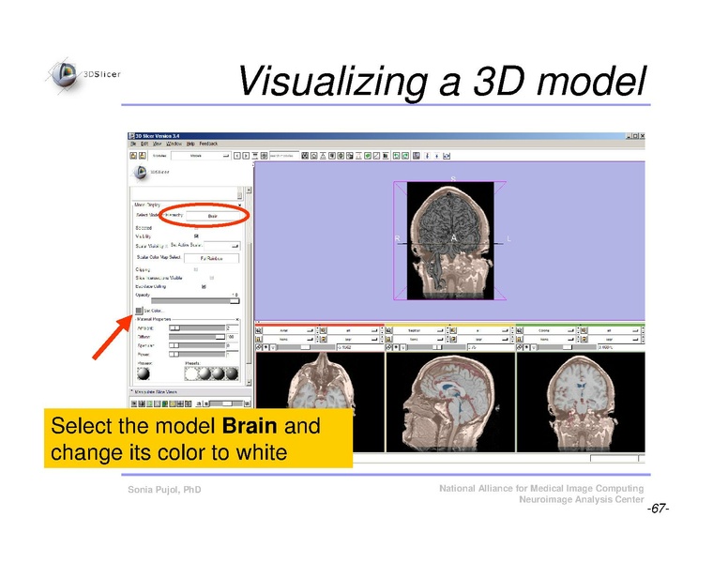Click first module shortcut icon after search
Image resolution: width=728 pixels, height=563 pixels.
pos(305,156)
